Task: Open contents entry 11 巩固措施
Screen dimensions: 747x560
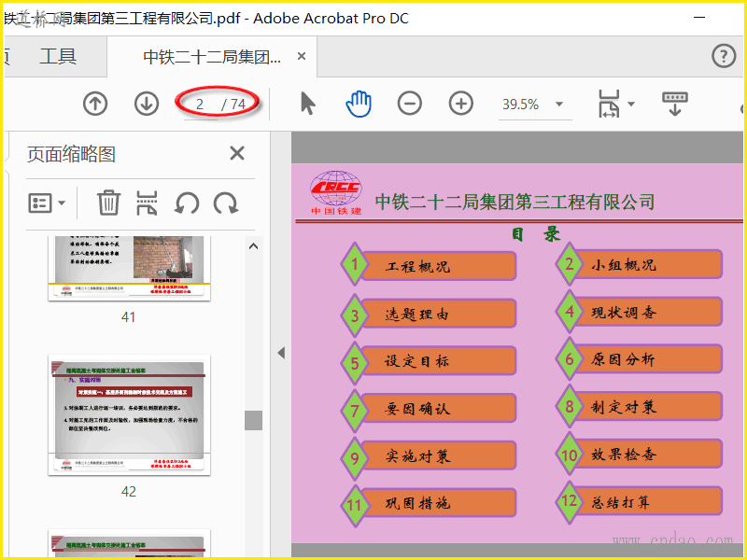Action: pos(429,503)
